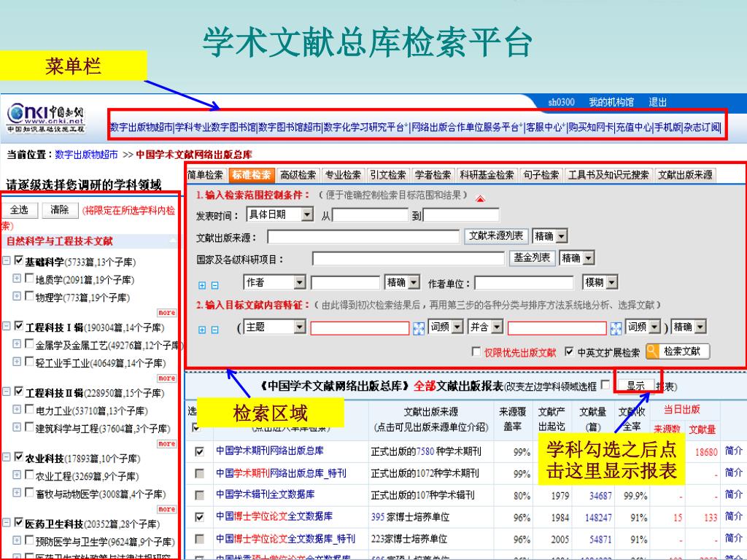Open the 文献出版来源 tab
The image size is (747, 560).
tap(685, 175)
